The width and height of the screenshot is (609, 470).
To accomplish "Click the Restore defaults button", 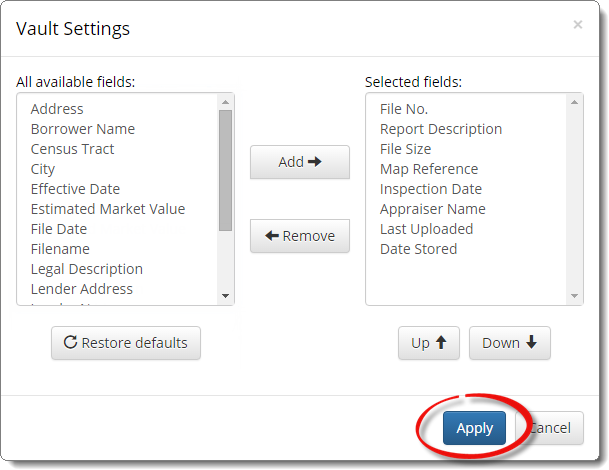I will (x=126, y=343).
